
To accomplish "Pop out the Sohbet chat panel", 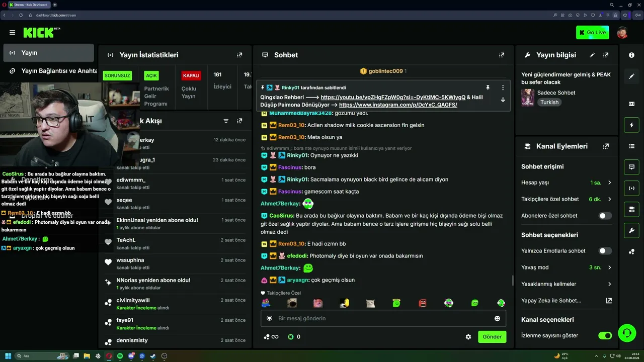I will (502, 55).
